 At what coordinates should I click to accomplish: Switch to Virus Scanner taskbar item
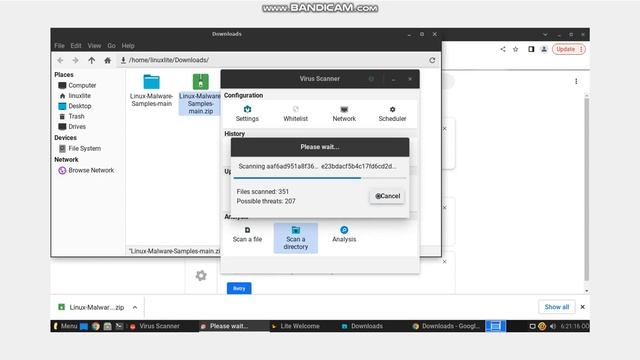[x=155, y=326]
